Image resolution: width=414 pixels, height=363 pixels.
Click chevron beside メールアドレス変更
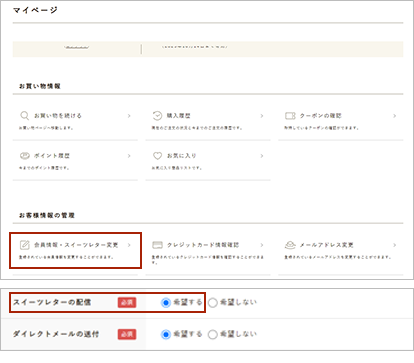pos(394,245)
